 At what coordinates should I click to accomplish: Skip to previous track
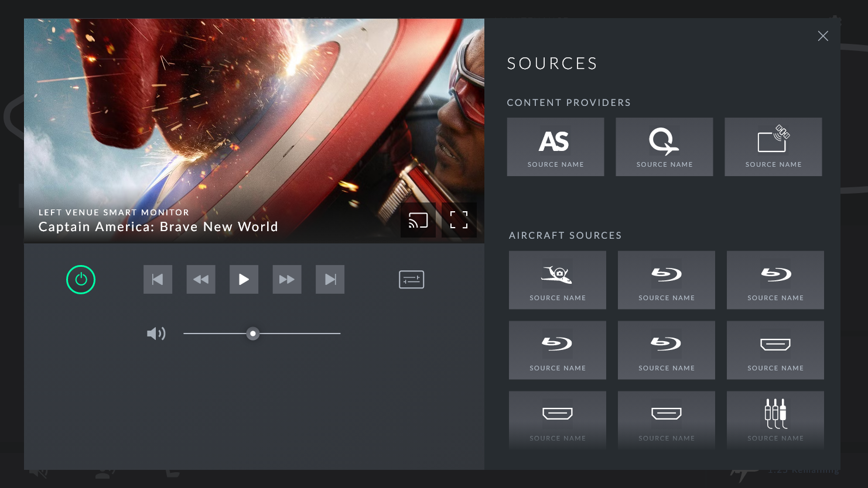158,280
